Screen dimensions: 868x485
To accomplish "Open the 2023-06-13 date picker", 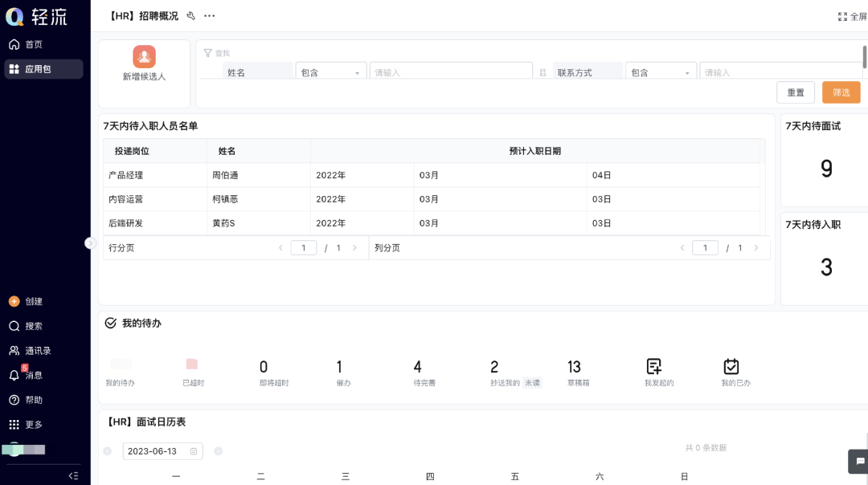I will click(x=162, y=451).
